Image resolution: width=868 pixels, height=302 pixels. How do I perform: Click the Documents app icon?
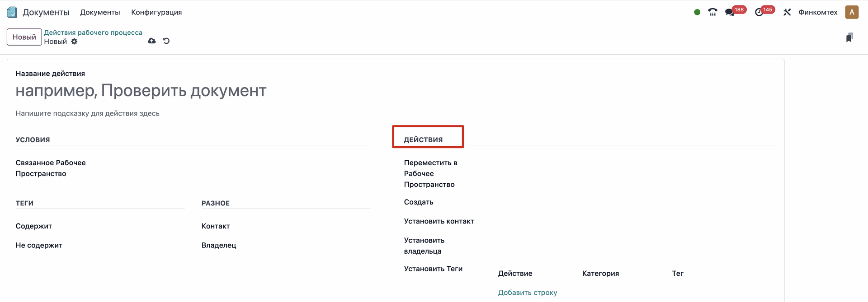coord(12,12)
